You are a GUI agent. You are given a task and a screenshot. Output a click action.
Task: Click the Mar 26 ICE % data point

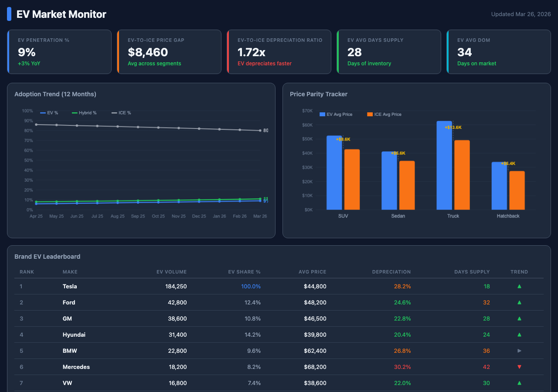pyautogui.click(x=260, y=131)
